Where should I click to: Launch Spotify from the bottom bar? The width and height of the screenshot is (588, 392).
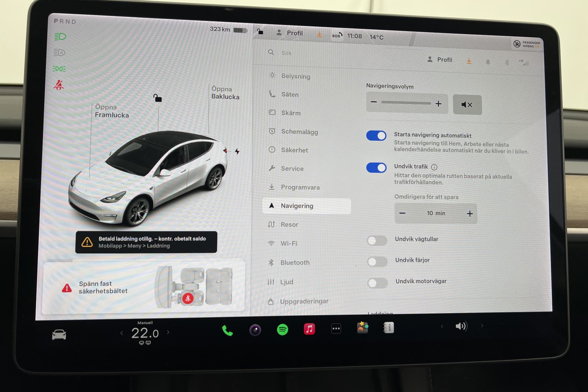pos(283,329)
